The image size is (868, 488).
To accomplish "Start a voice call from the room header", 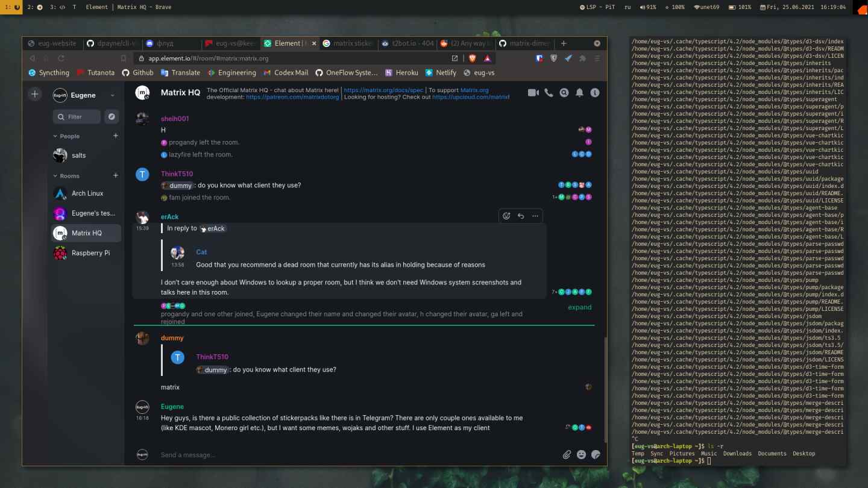I will [x=547, y=92].
